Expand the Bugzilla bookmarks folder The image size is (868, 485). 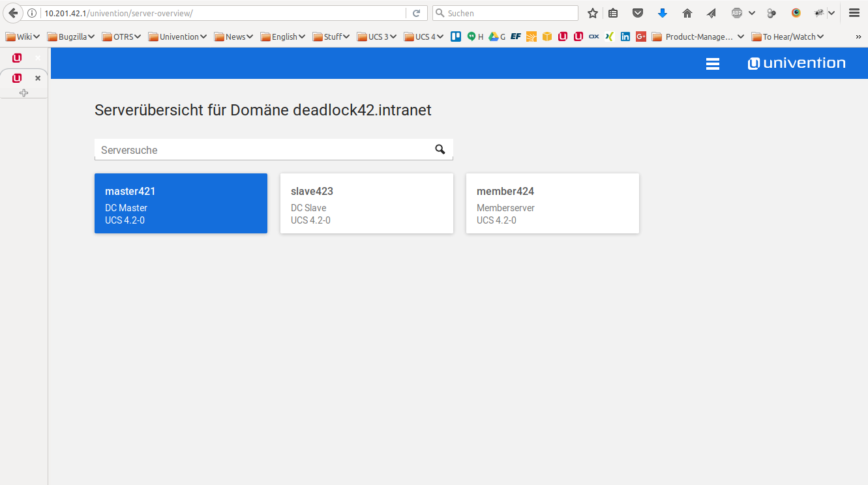point(70,37)
